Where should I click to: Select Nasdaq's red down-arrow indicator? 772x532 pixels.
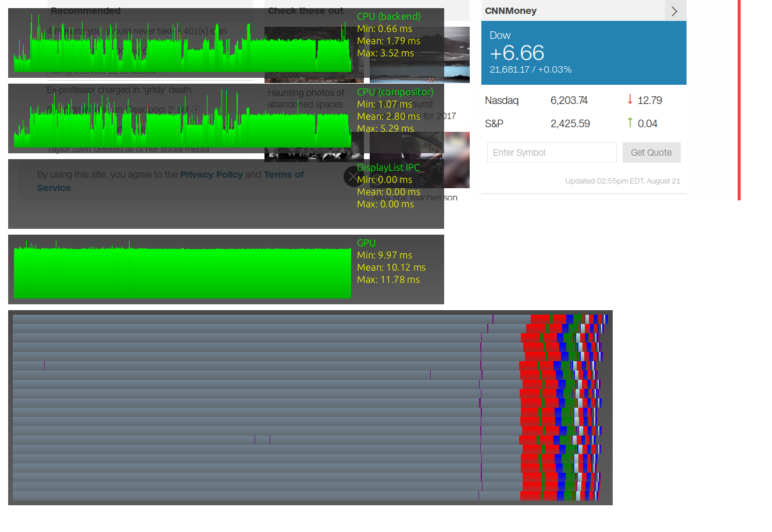[x=630, y=100]
